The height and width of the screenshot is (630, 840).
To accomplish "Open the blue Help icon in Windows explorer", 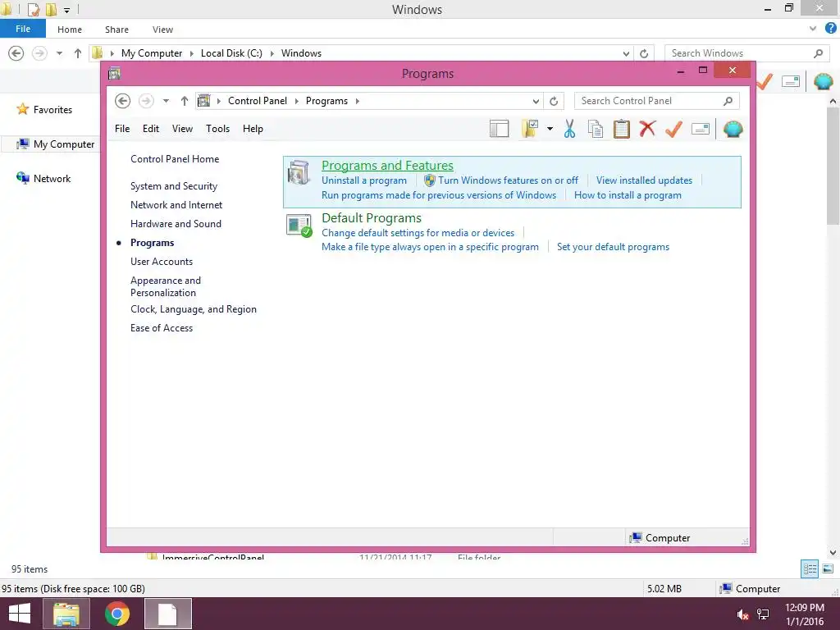I will click(830, 29).
